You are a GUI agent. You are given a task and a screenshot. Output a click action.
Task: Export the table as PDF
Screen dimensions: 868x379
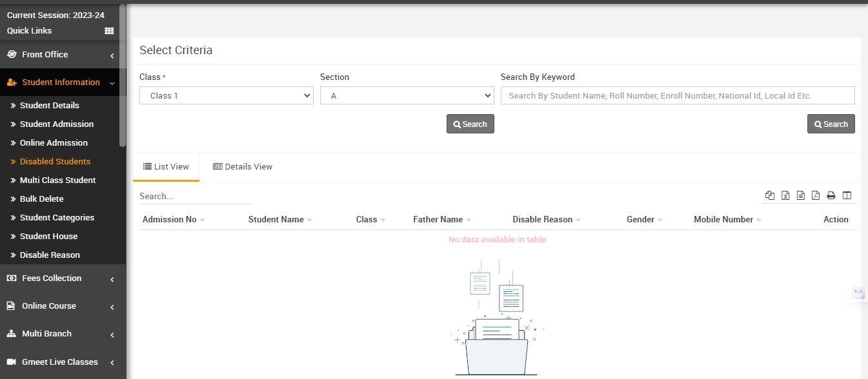[x=816, y=196]
